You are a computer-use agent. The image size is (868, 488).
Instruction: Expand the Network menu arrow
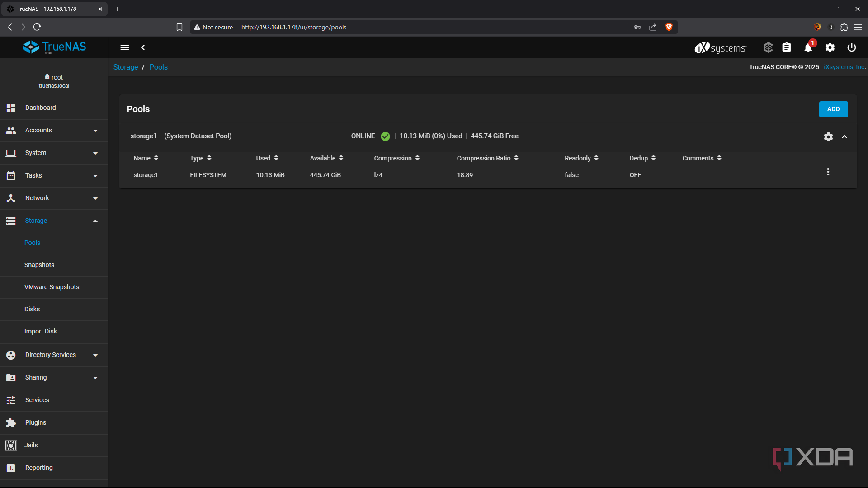[x=95, y=198]
